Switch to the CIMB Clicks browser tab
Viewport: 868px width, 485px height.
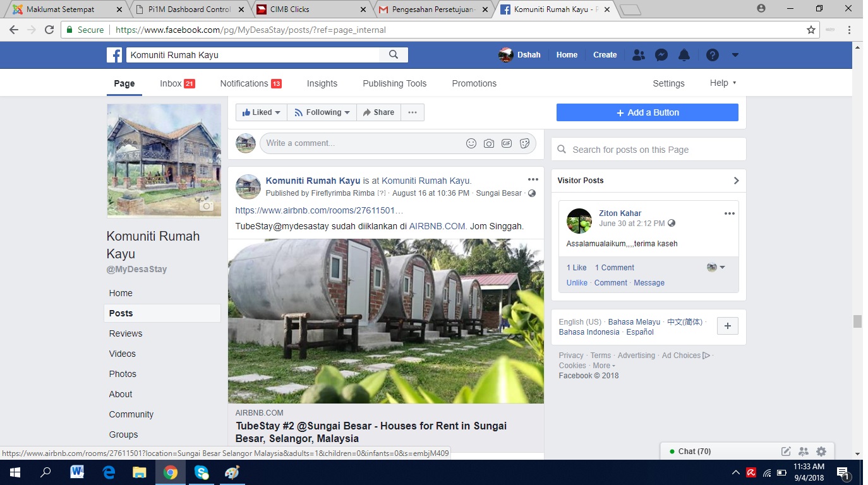pos(311,9)
